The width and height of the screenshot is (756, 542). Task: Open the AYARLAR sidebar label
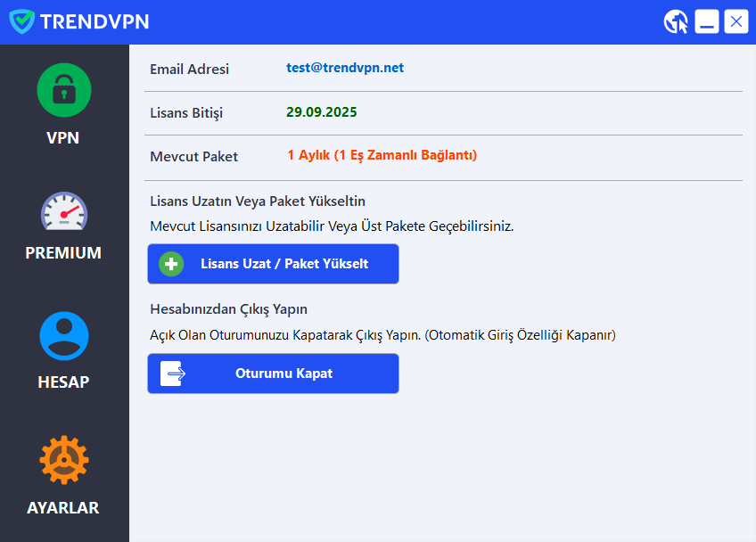(x=63, y=508)
